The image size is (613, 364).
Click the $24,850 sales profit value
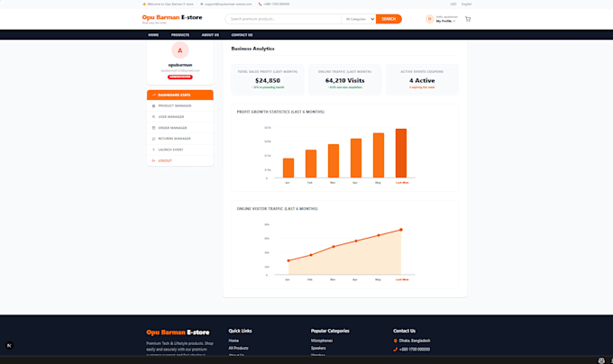[268, 80]
